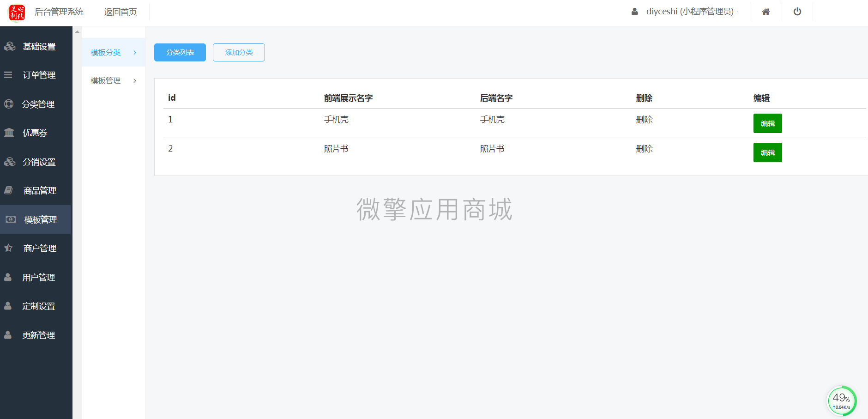Screen dimensions: 868x419
Task: Click the 模板管理 money icon in the sidebar
Action: (11, 219)
